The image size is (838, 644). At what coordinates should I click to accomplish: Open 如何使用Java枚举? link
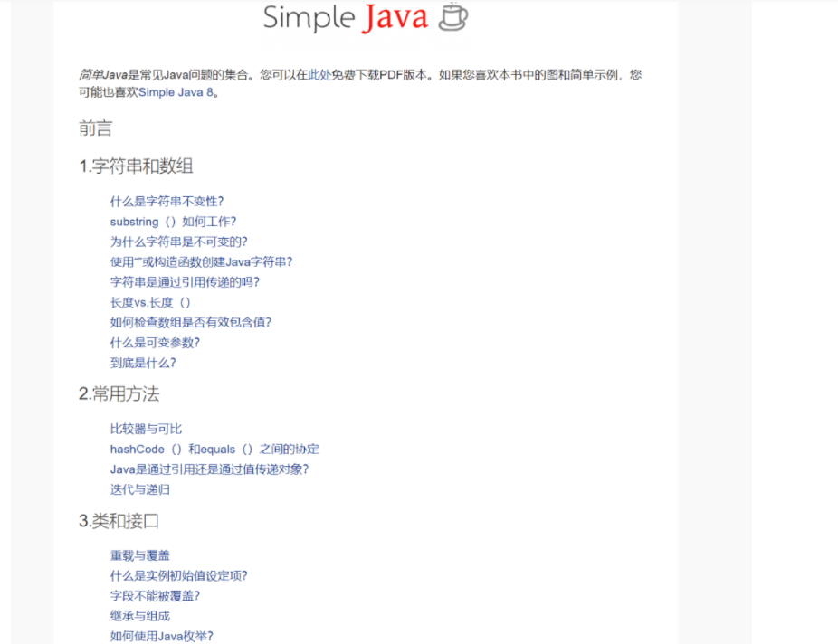(x=162, y=637)
